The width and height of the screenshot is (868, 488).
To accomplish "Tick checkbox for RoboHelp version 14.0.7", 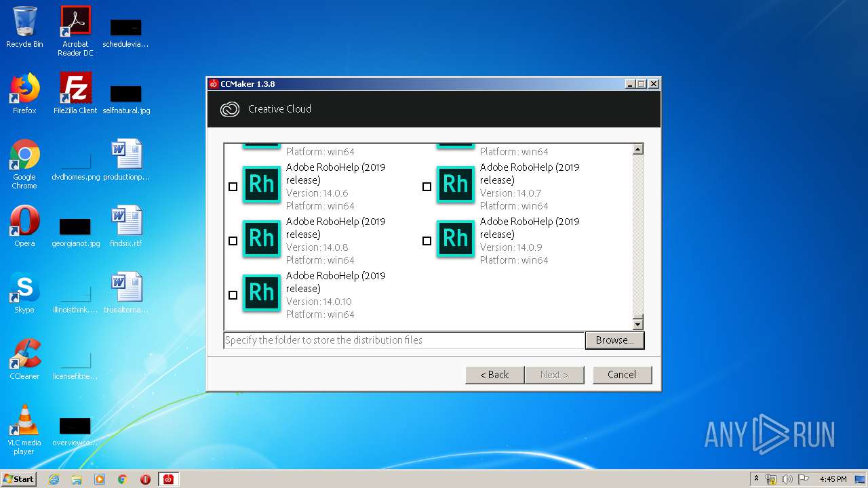I will (427, 186).
